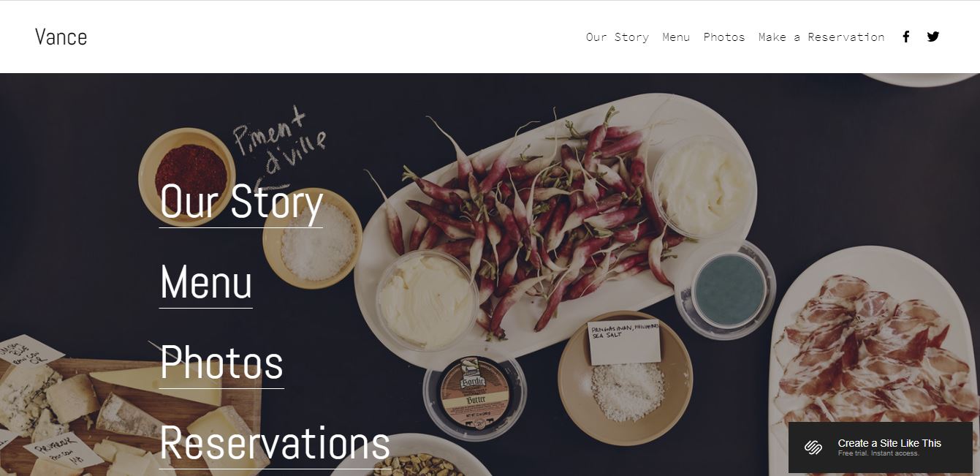980x476 pixels.
Task: Click the Free trial. Instant access. subtext
Action: (878, 453)
